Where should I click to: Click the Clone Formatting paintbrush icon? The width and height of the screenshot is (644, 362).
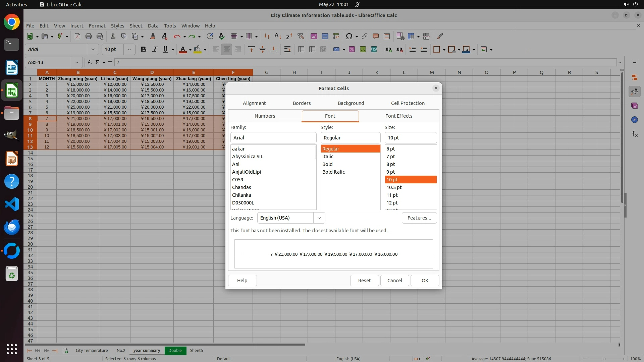tap(153, 36)
